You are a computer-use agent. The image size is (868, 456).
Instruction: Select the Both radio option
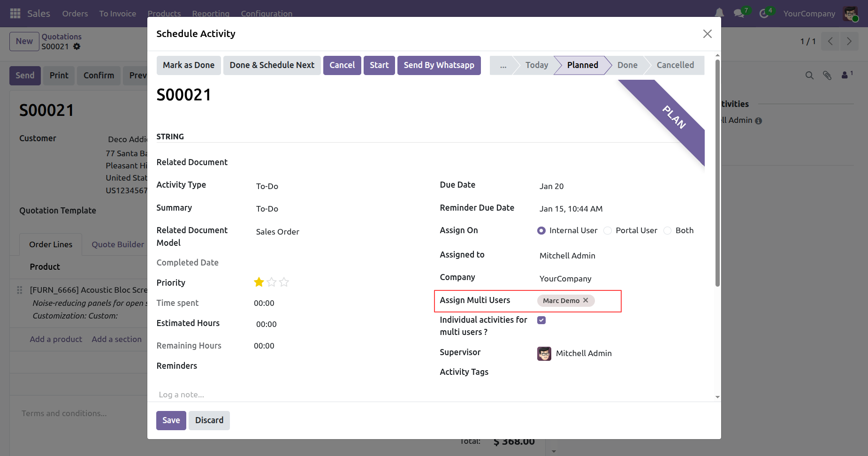(667, 230)
